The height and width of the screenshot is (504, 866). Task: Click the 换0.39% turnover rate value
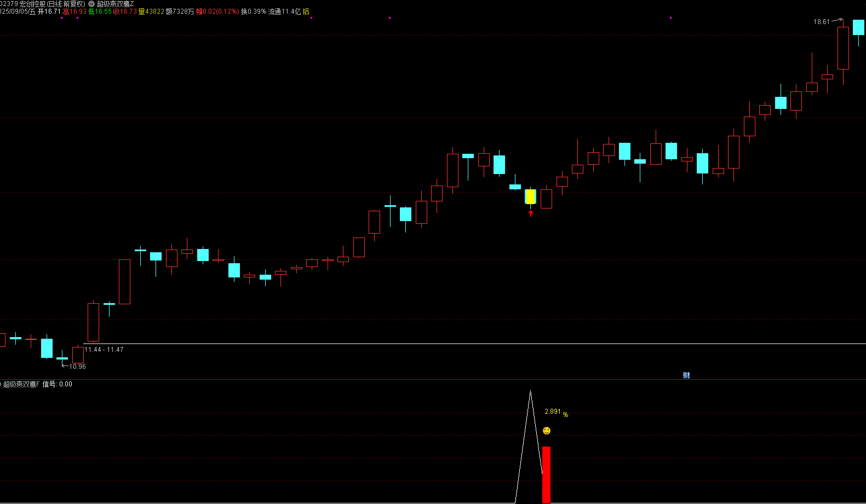tap(254, 11)
